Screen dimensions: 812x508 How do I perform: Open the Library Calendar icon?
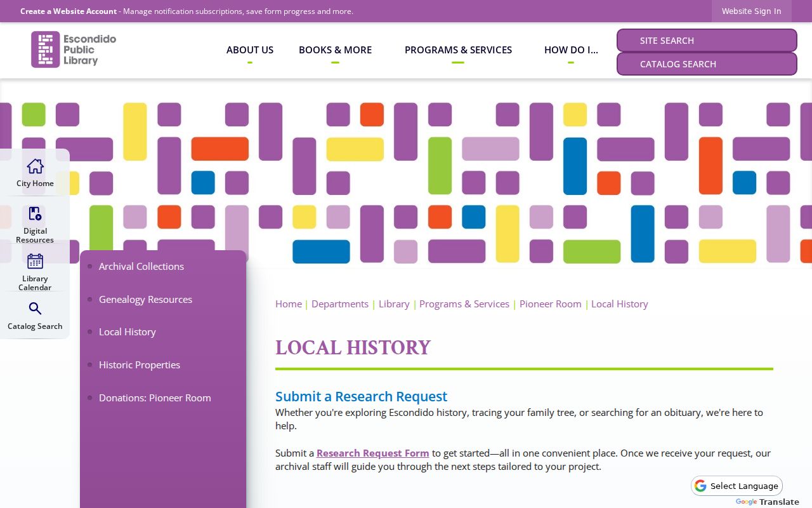tap(35, 261)
